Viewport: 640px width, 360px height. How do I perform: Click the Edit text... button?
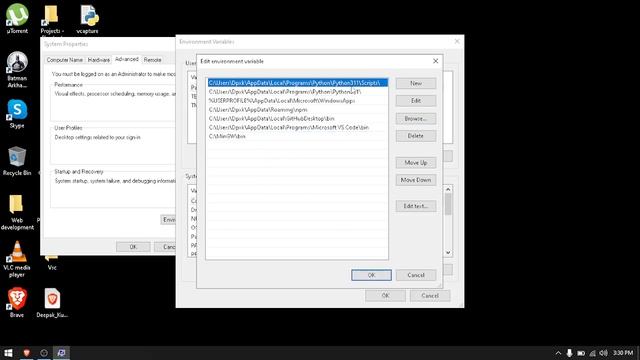(416, 206)
